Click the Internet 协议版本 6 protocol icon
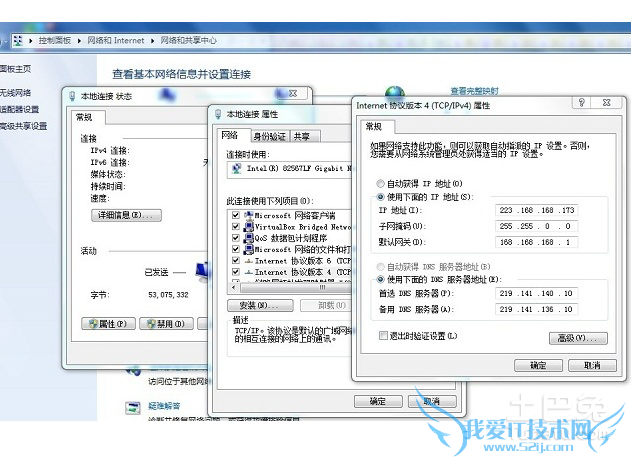 coord(249,261)
